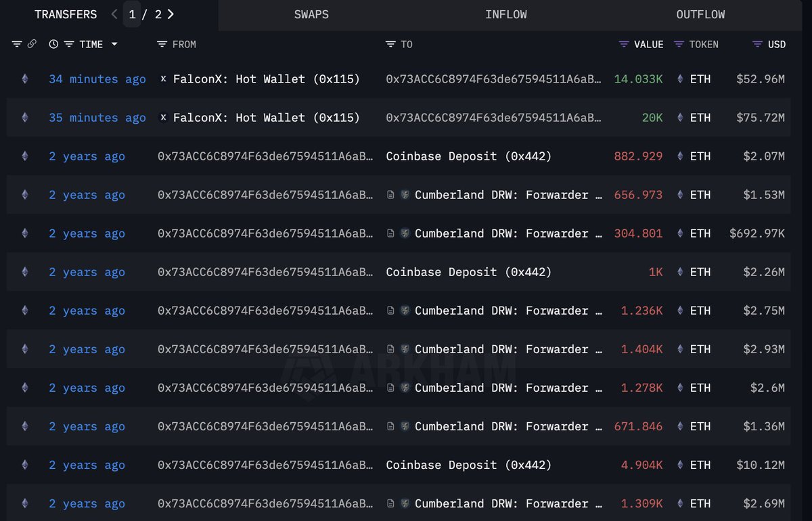Click sender address in $10.12M row
The height and width of the screenshot is (521, 812).
coord(265,465)
